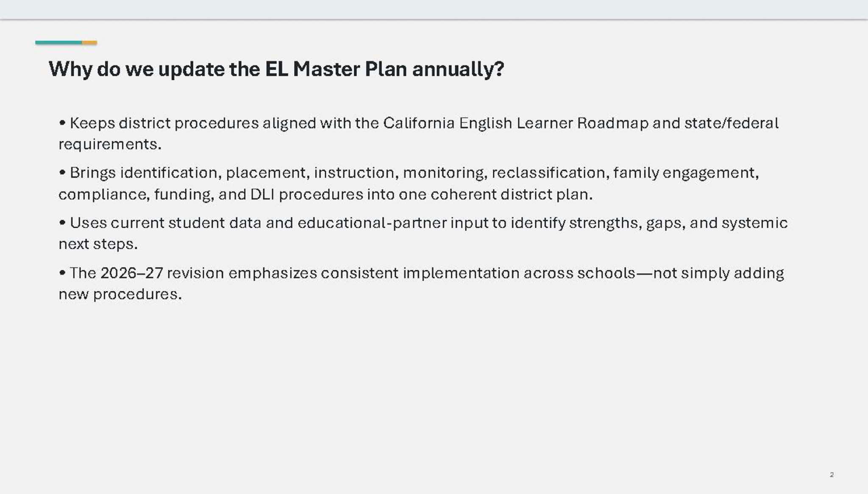Image resolution: width=868 pixels, height=494 pixels.
Task: Click the slide number 2 in the corner
Action: click(832, 474)
